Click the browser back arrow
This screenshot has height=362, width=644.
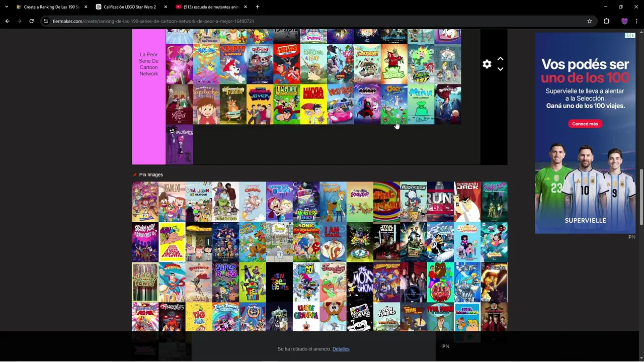point(7,21)
